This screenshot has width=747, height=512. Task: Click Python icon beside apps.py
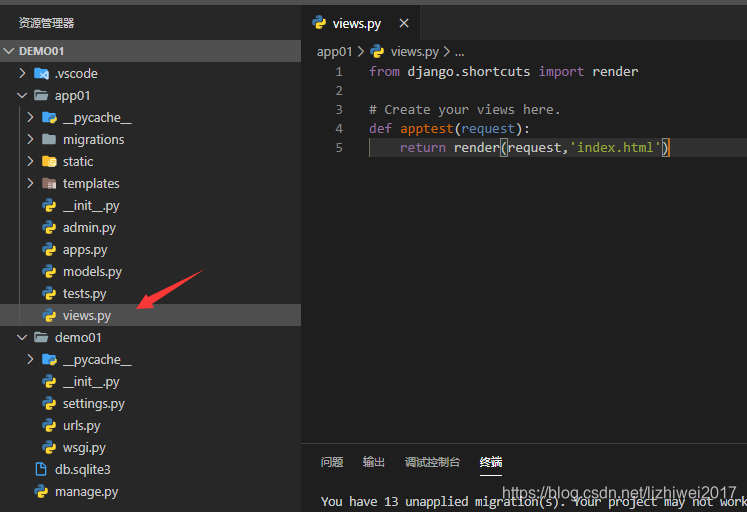(49, 249)
